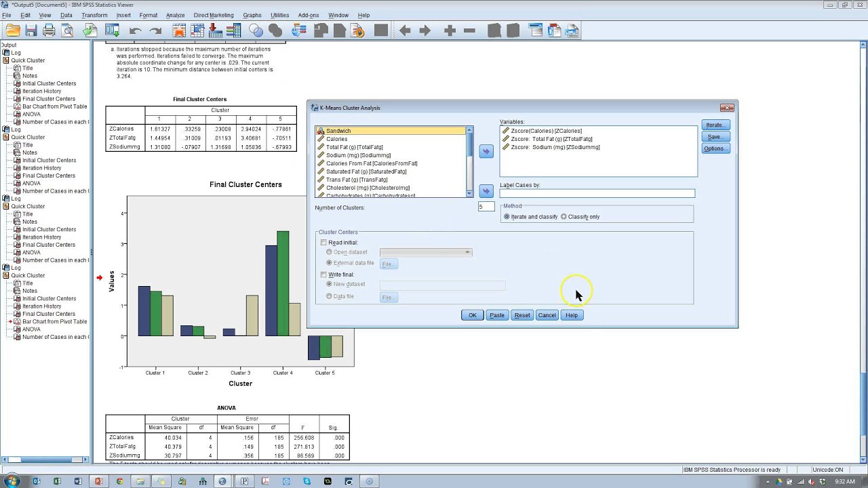The width and height of the screenshot is (868, 488).
Task: Click the Open file toolbar icon
Action: tap(13, 30)
